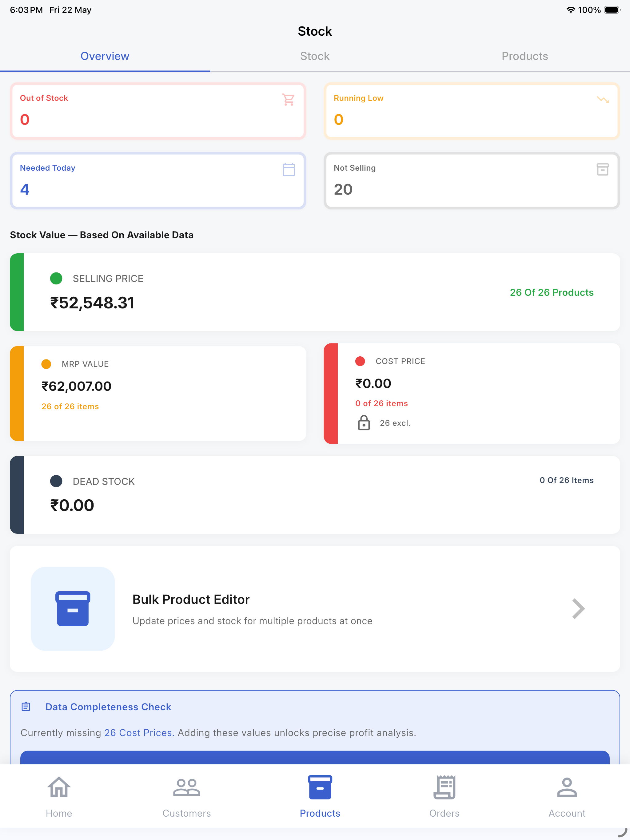The width and height of the screenshot is (630, 840).
Task: Tap the red Cost Price dot
Action: pyautogui.click(x=360, y=361)
